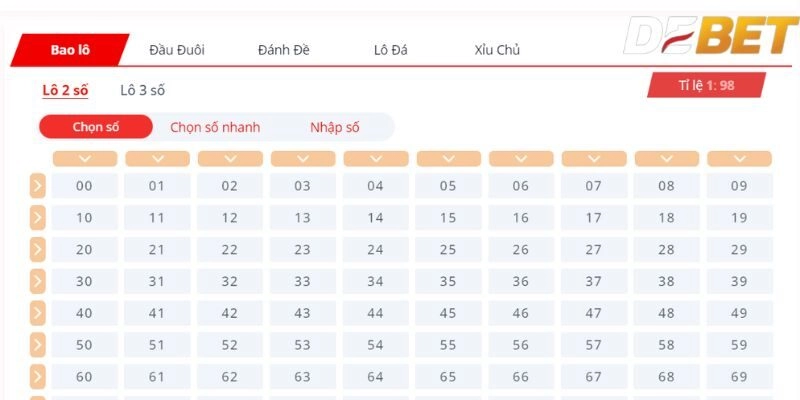This screenshot has height=400, width=800.
Task: Select entire row starting with 10
Action: click(x=37, y=218)
